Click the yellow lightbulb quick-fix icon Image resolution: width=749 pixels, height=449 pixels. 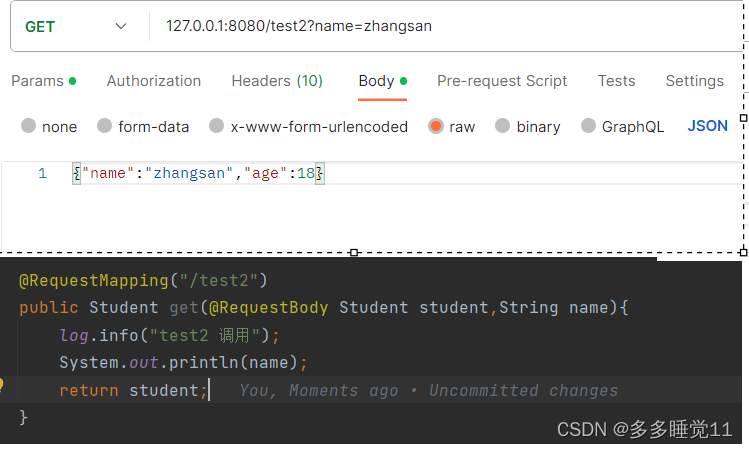2,384
